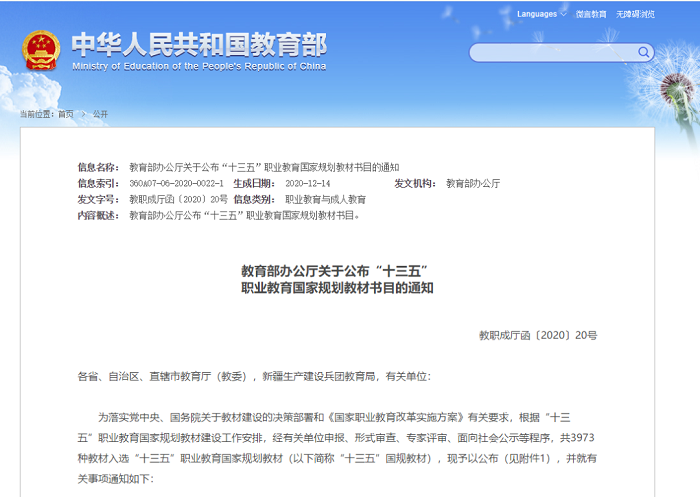
Task: Focus the site search input box
Action: [x=552, y=52]
